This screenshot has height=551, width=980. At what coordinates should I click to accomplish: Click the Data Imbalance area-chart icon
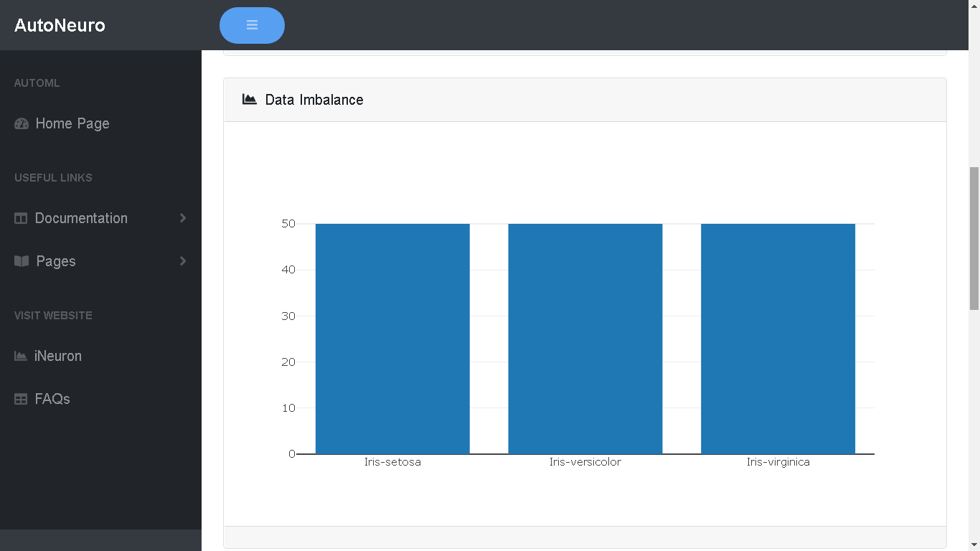coord(250,100)
